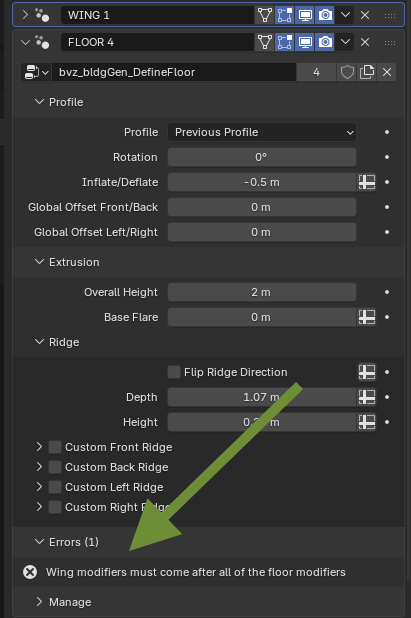411x618 pixels.
Task: Click the Overall Height value field
Action: pyautogui.click(x=262, y=292)
